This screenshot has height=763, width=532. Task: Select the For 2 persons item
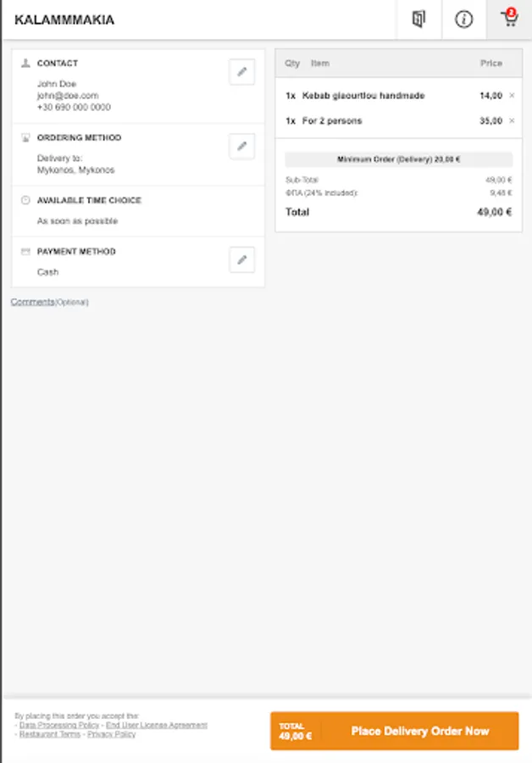332,121
